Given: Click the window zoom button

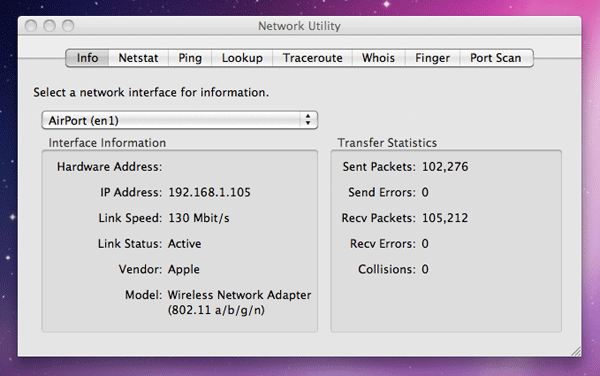Looking at the screenshot, I should point(68,26).
